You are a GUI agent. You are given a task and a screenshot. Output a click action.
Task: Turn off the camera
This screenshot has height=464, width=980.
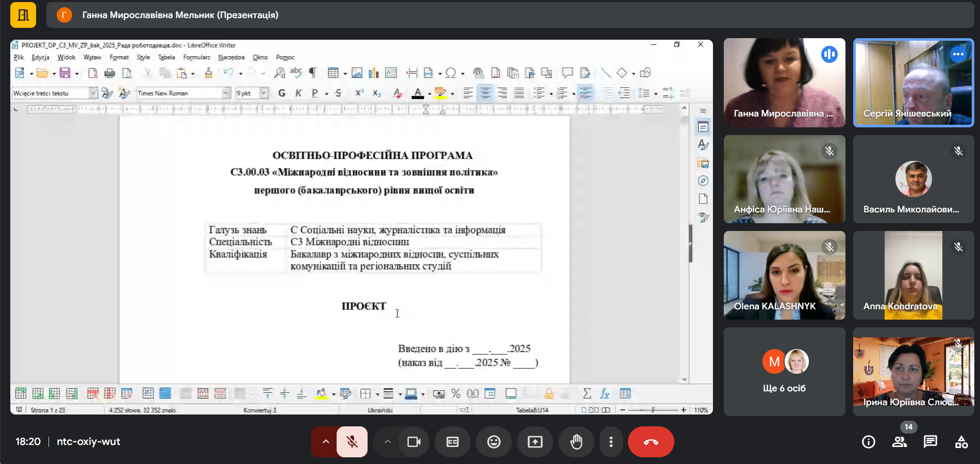click(x=414, y=442)
